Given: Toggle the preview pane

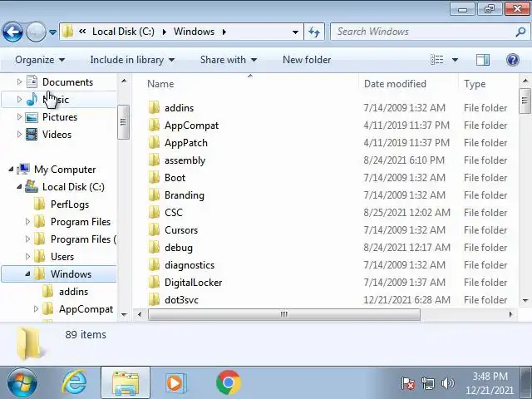Looking at the screenshot, I should pos(483,60).
